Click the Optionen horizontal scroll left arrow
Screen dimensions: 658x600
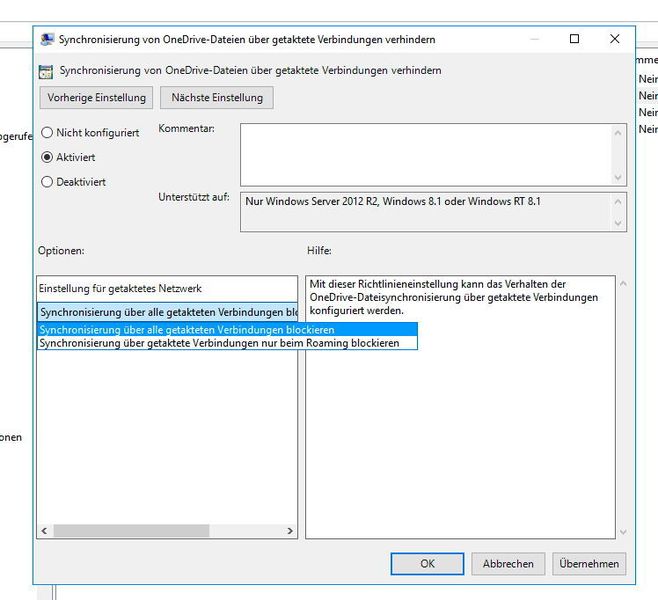44,531
